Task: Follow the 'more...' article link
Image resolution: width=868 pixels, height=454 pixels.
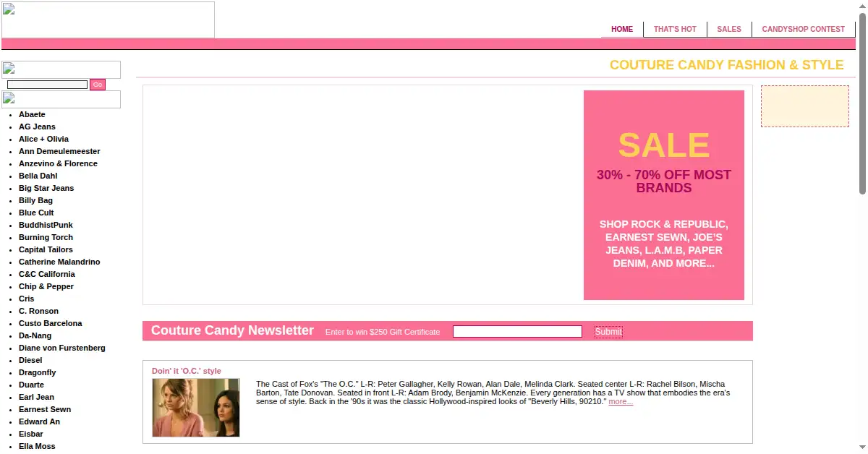Action: 621,401
